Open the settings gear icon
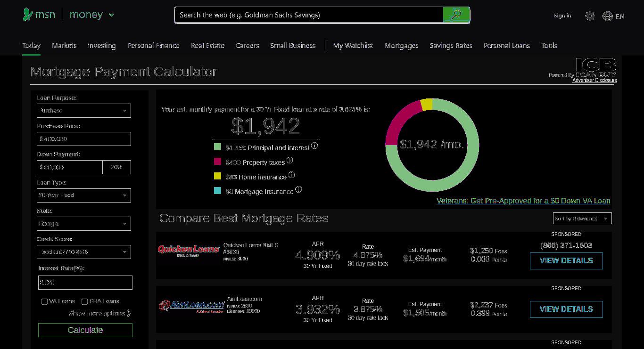 [590, 16]
